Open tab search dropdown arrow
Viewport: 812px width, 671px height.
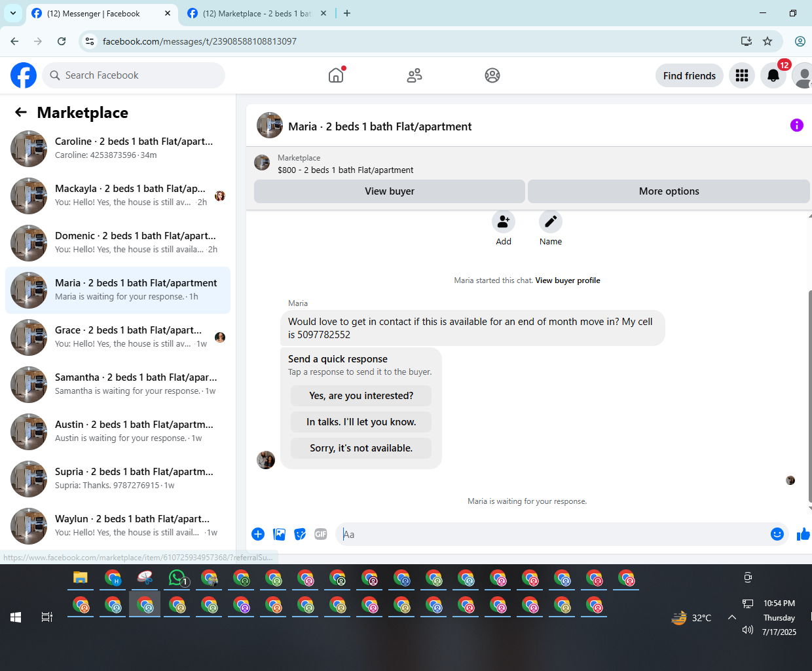coord(13,13)
